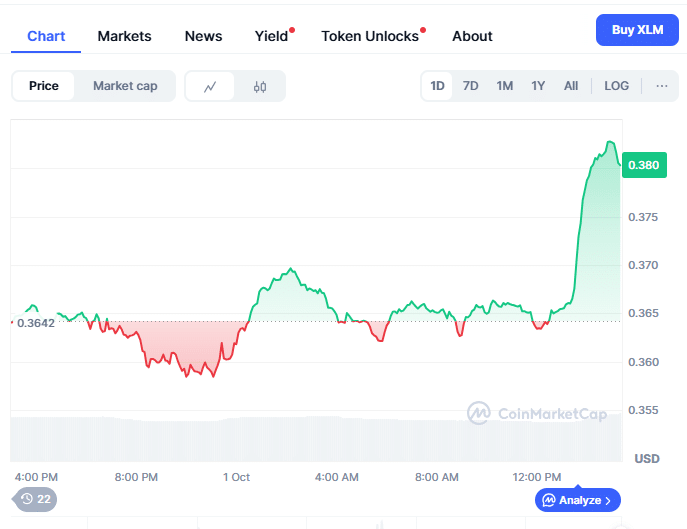Open the Markets tab

point(124,36)
